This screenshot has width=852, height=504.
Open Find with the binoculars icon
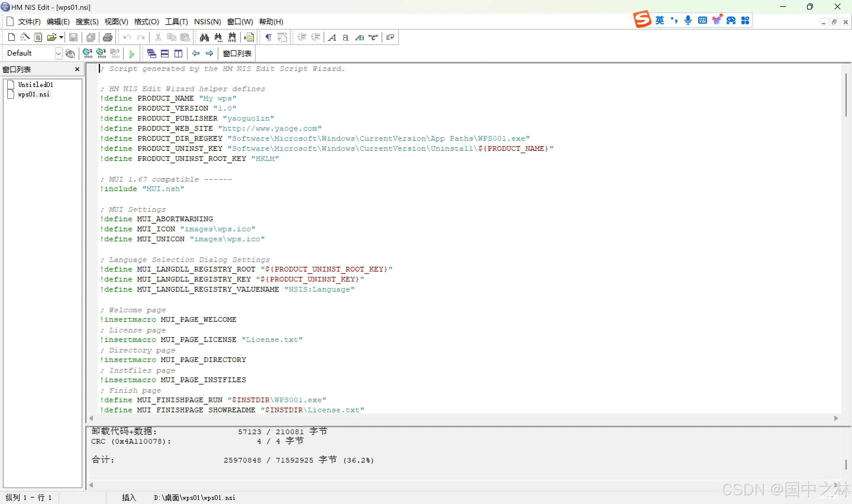(204, 37)
